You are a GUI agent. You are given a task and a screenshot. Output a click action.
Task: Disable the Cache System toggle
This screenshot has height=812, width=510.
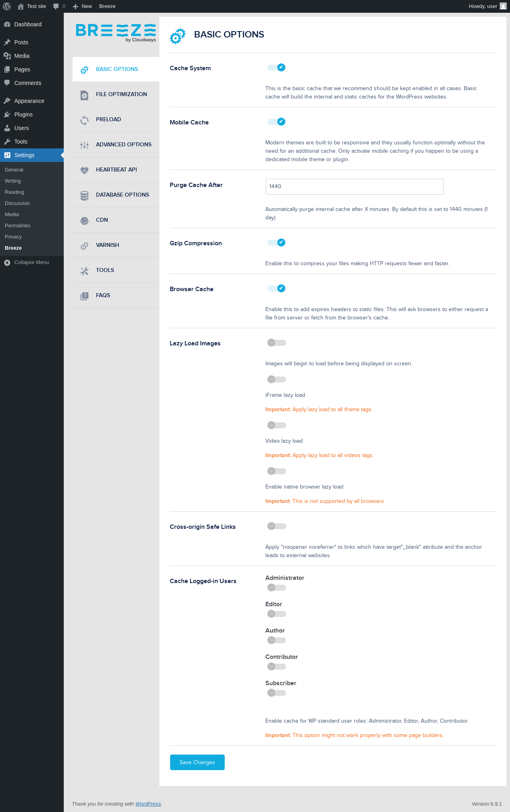[x=277, y=67]
